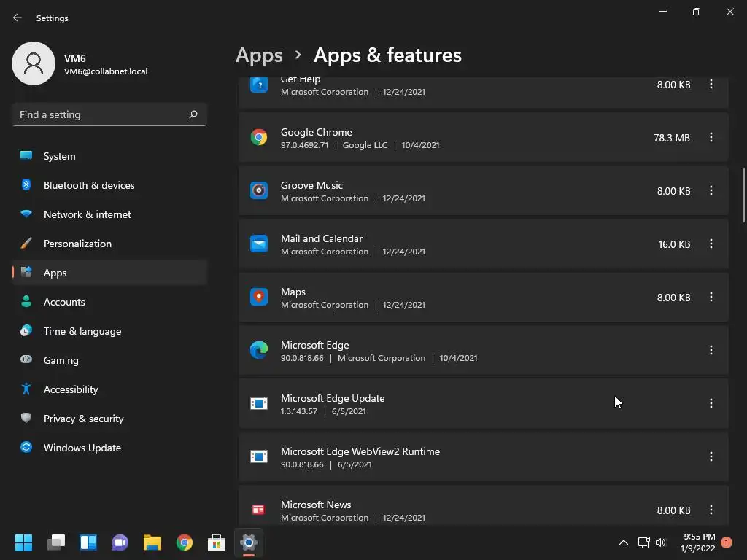Select Bluetooth & devices in sidebar
This screenshot has width=747, height=560.
[89, 185]
